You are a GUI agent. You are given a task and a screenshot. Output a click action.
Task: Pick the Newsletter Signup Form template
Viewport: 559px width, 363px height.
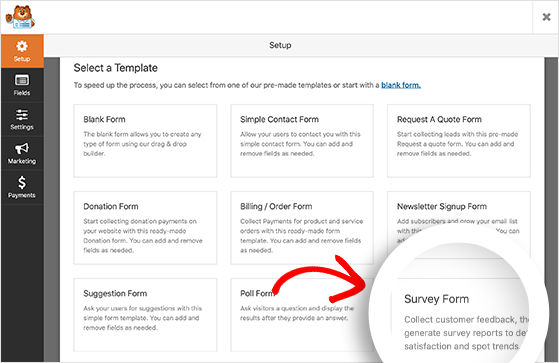point(459,214)
